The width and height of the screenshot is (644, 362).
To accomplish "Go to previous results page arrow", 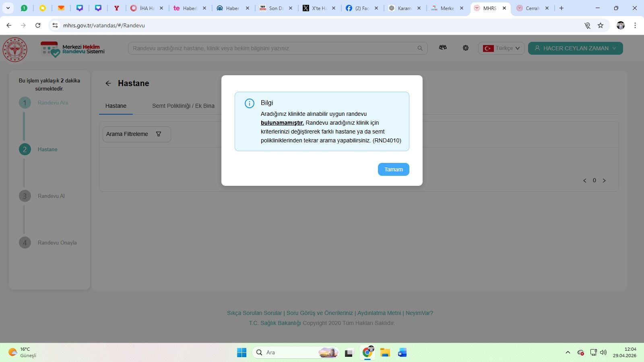I will coord(584,181).
